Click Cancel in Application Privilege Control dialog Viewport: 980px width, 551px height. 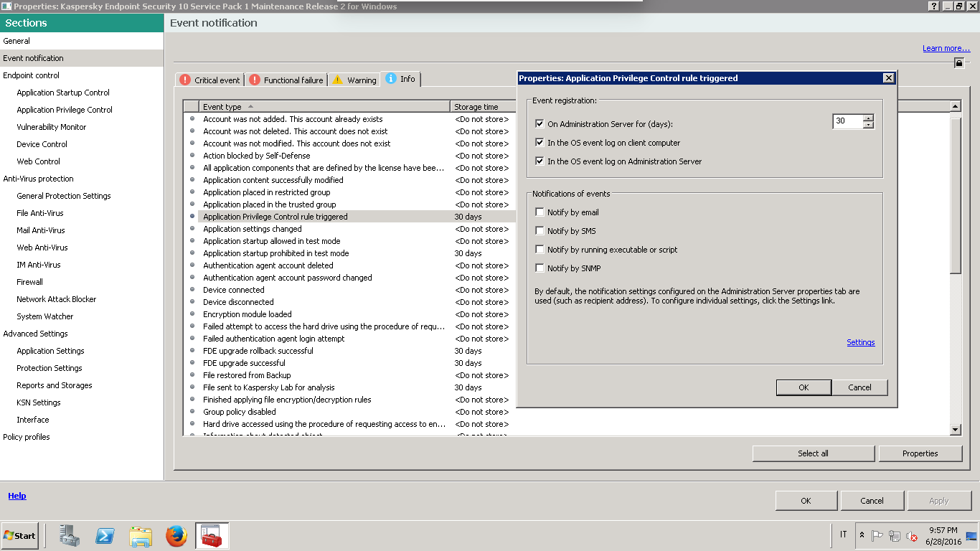(x=859, y=387)
